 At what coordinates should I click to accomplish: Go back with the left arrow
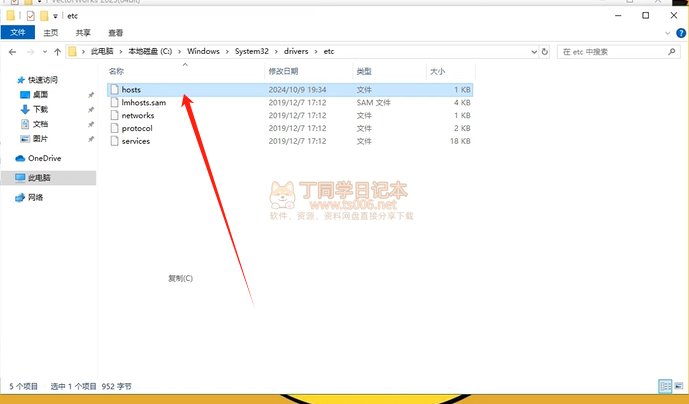(12, 52)
